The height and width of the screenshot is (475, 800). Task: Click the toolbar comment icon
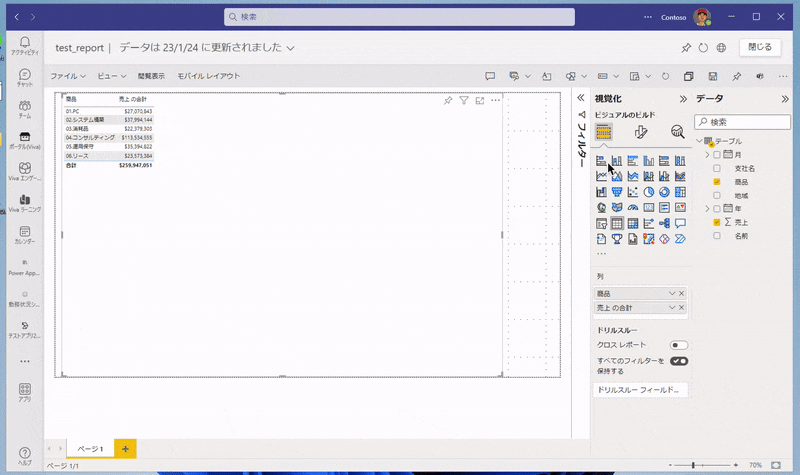point(490,76)
